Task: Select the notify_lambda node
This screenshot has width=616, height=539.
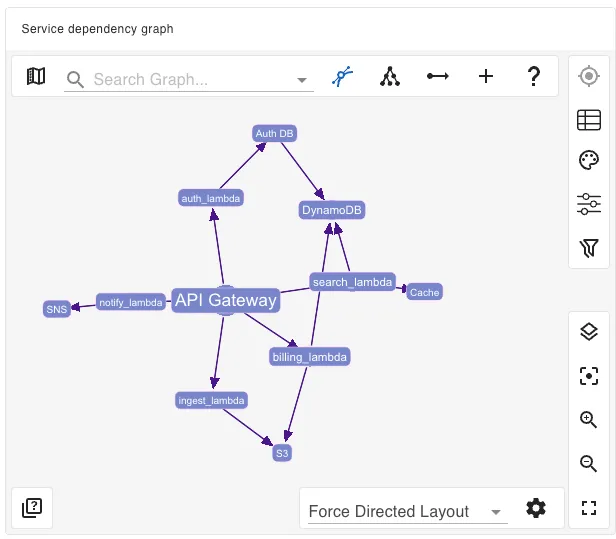Action: 131,302
